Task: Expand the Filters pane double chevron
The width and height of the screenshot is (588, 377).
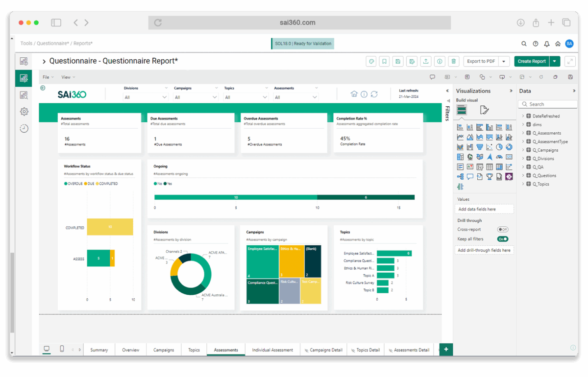Action: (447, 91)
